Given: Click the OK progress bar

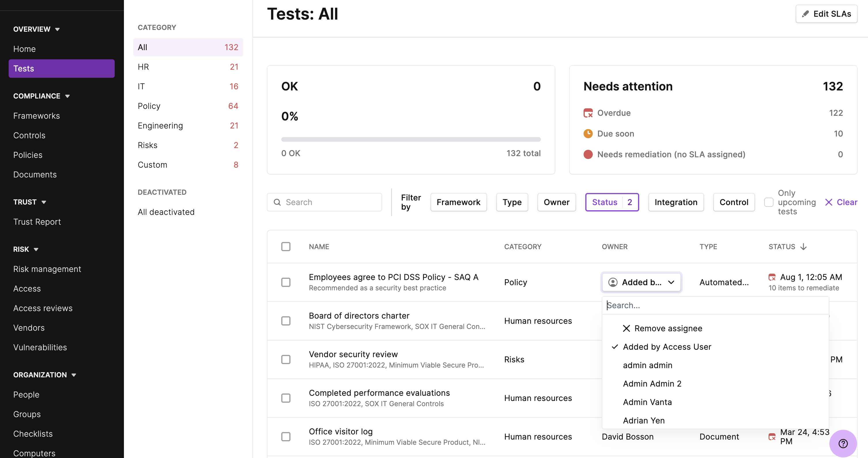Looking at the screenshot, I should [411, 139].
